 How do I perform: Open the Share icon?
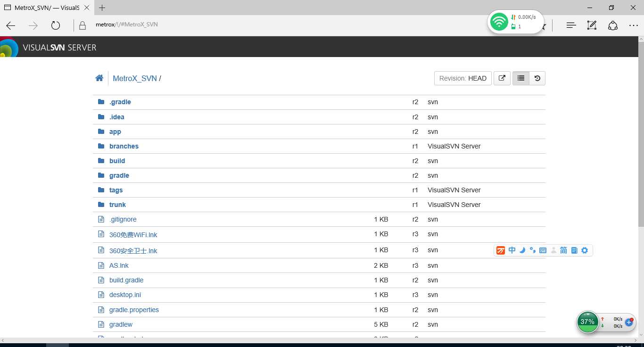tap(613, 25)
